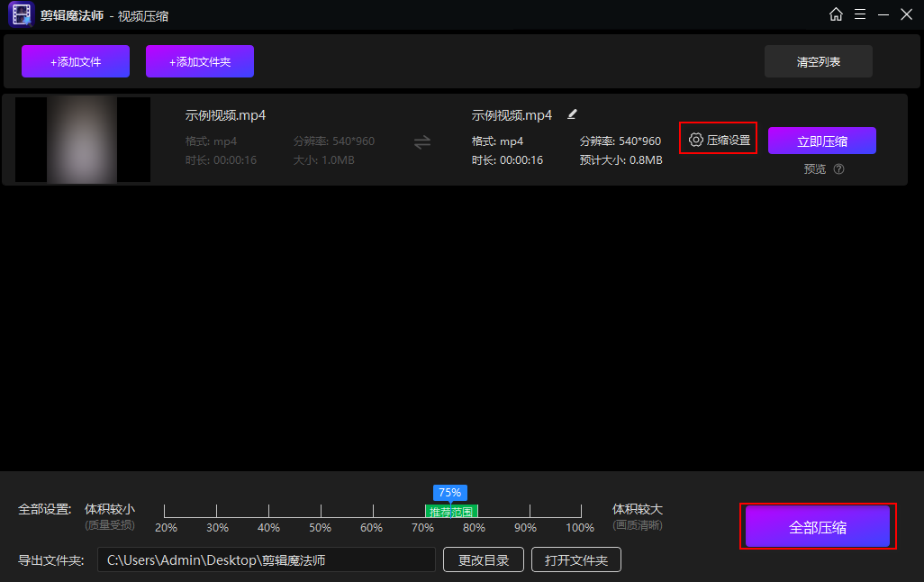Click output 格式: mp4 text
The width and height of the screenshot is (924, 582).
(x=497, y=141)
